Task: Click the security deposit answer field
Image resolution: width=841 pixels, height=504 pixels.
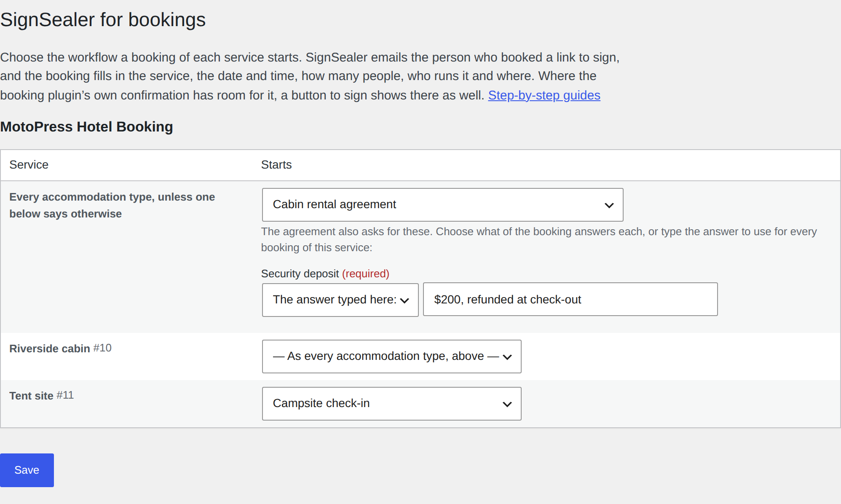Action: 570,299
